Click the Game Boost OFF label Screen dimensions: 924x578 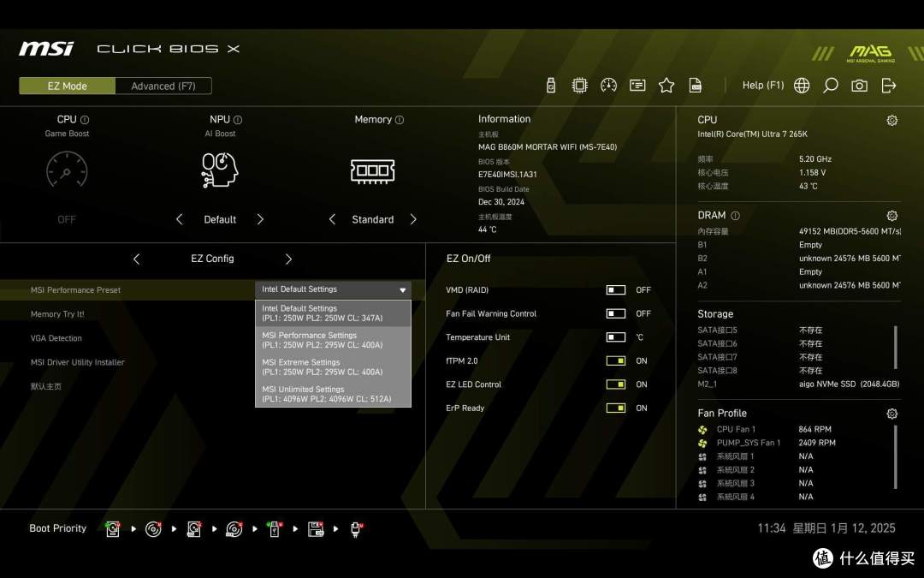pyautogui.click(x=67, y=219)
